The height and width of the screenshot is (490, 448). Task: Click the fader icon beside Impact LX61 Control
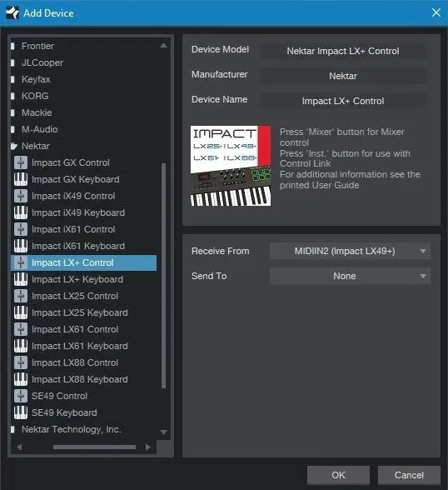(21, 329)
